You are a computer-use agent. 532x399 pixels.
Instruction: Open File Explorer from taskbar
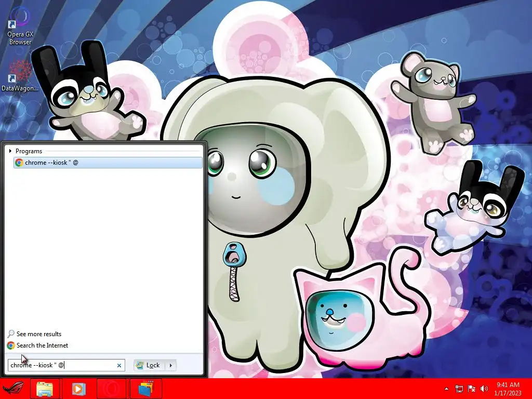click(x=45, y=389)
